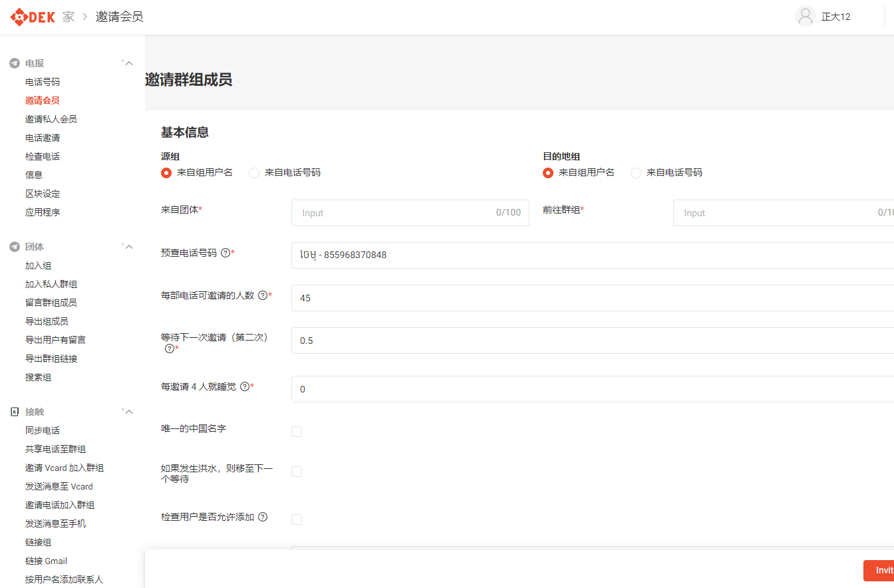Collapse the 接触 sidebar section

point(129,412)
